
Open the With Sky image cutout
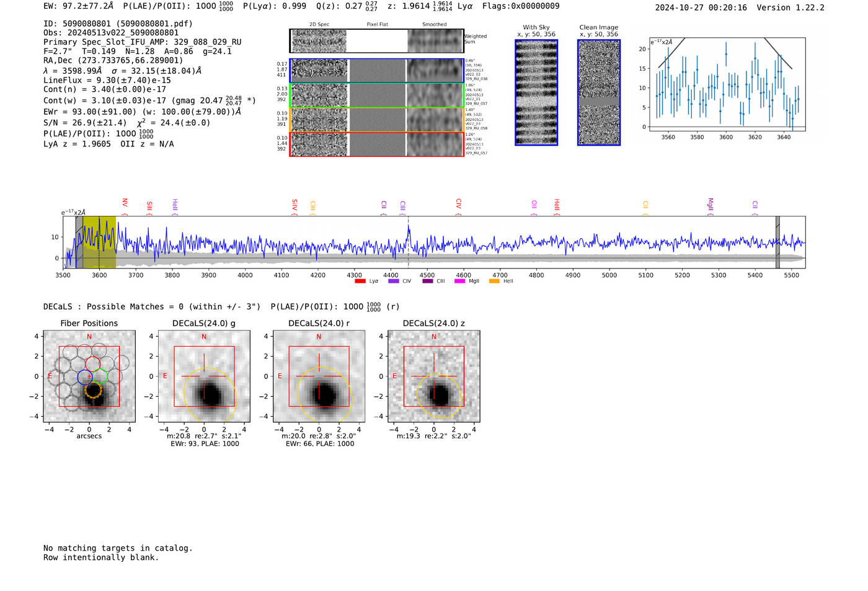point(536,92)
